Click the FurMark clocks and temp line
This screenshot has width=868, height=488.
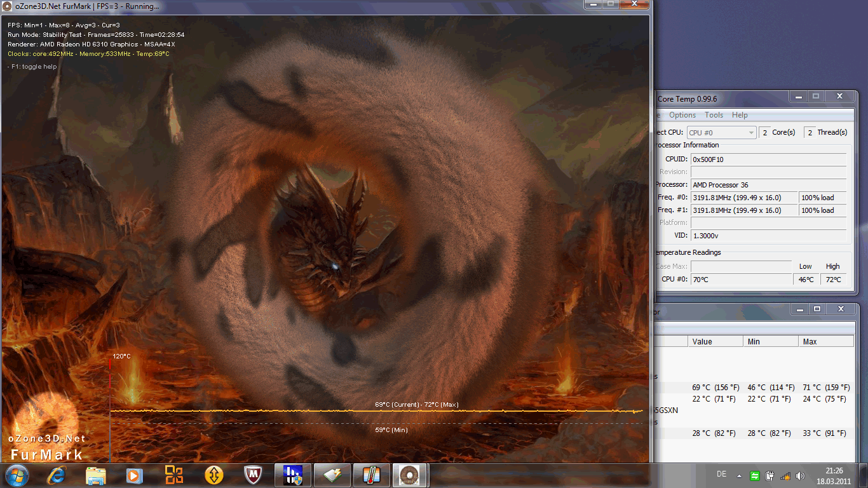(88, 54)
